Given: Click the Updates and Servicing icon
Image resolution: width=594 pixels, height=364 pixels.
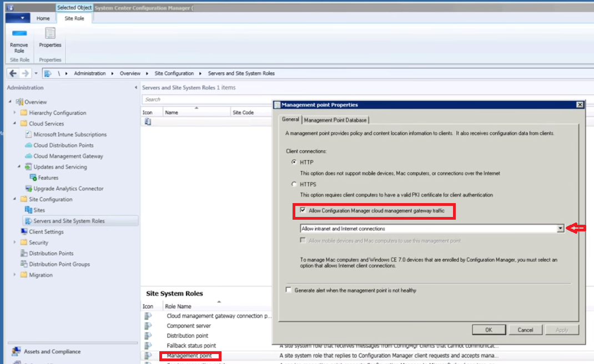Looking at the screenshot, I should [x=28, y=166].
